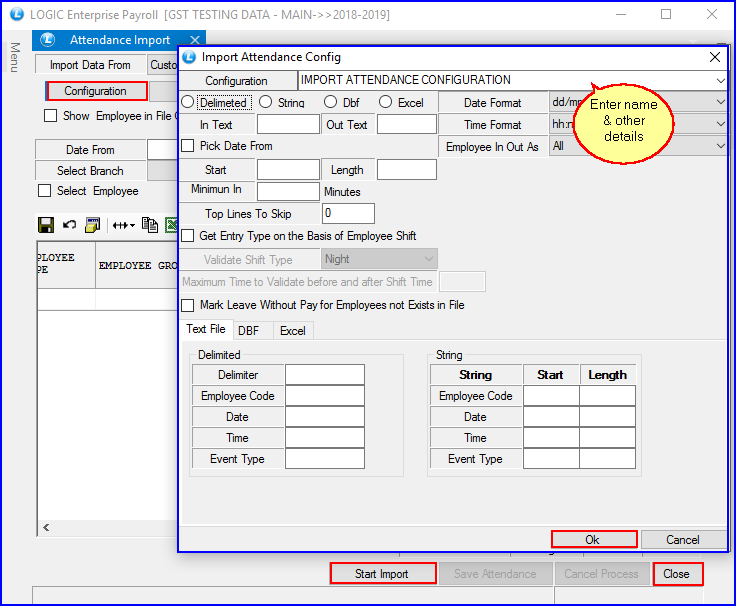Click the layout/form icon next to undo

coord(92,225)
